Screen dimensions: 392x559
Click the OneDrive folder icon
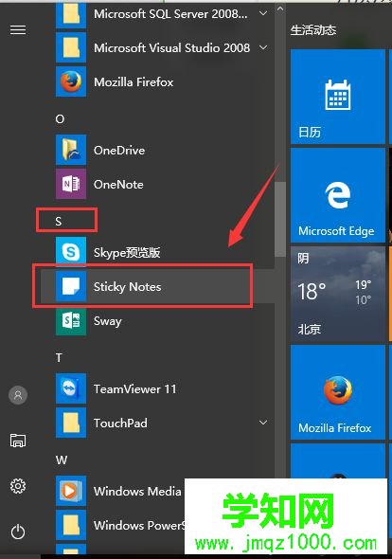pyautogui.click(x=71, y=150)
